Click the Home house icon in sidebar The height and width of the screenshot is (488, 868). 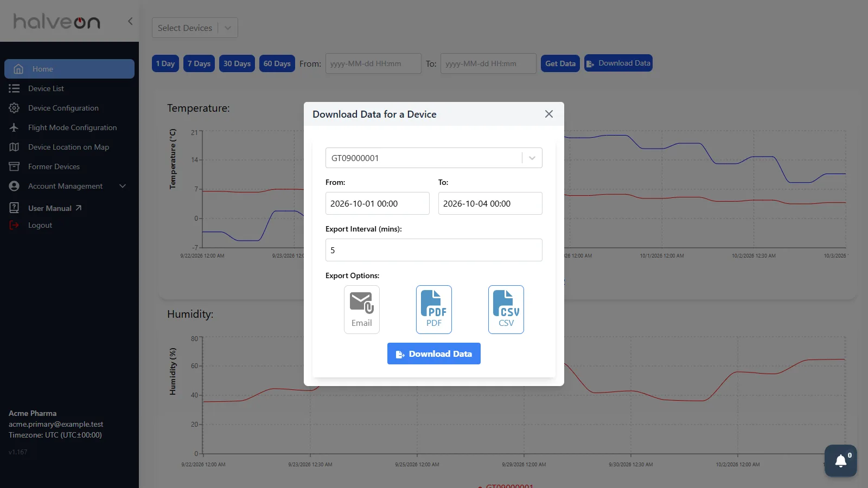(x=18, y=69)
